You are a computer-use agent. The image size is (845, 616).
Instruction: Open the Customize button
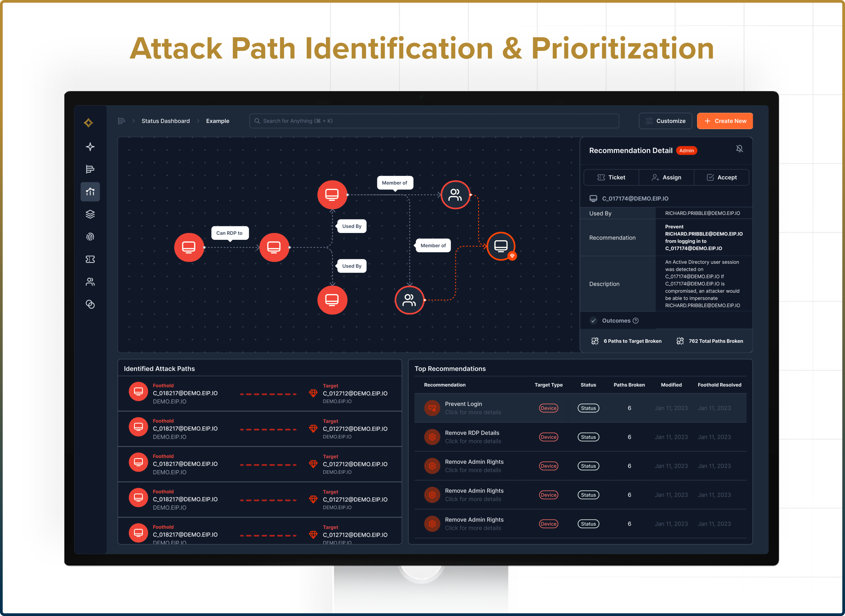(x=665, y=121)
